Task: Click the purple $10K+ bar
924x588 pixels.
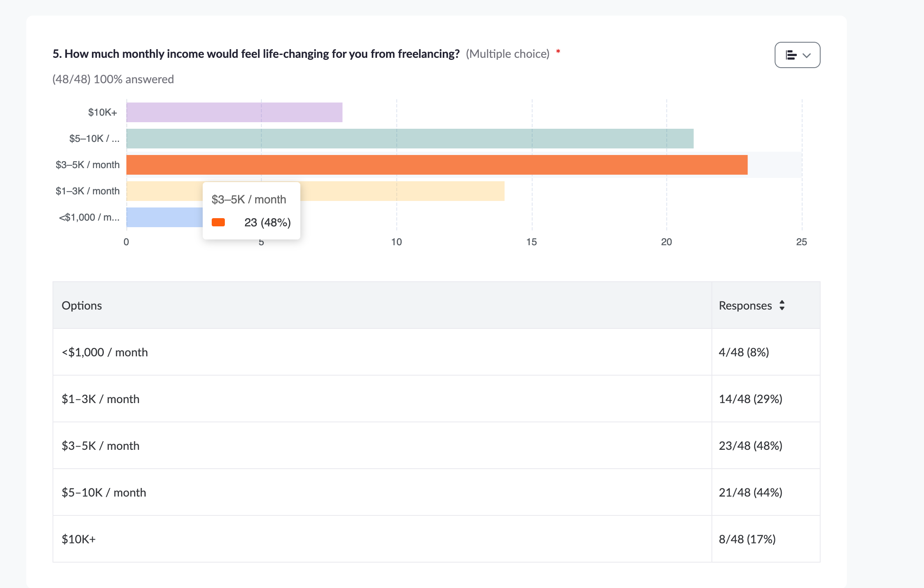Action: pyautogui.click(x=234, y=112)
